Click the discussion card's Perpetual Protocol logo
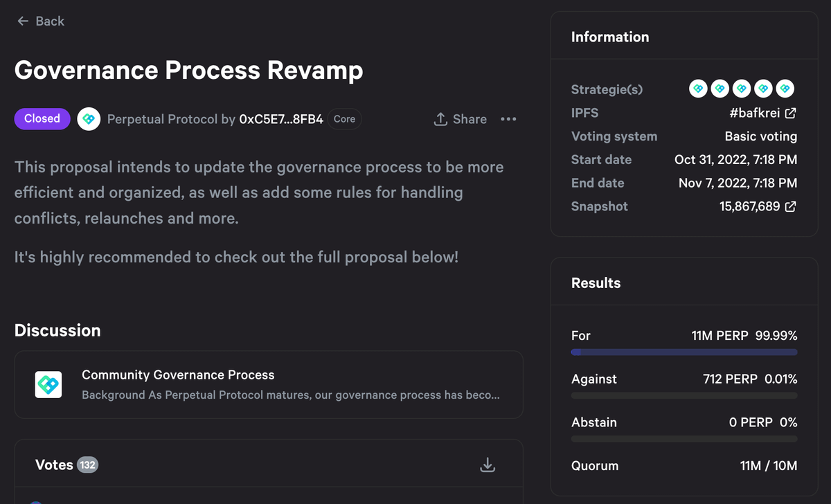 pyautogui.click(x=48, y=384)
